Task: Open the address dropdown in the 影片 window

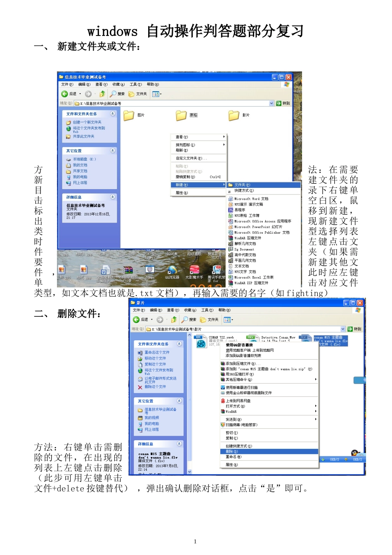Action: 343,329
